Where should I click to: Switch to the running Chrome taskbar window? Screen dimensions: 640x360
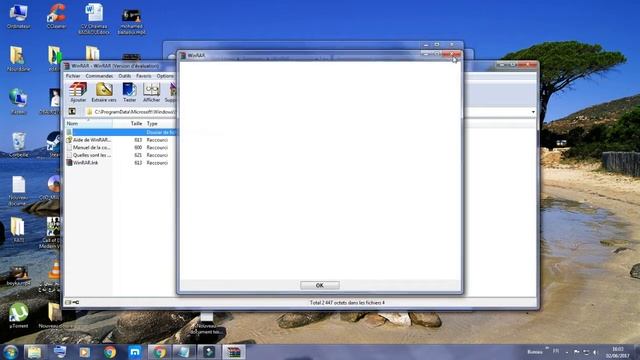[160, 352]
